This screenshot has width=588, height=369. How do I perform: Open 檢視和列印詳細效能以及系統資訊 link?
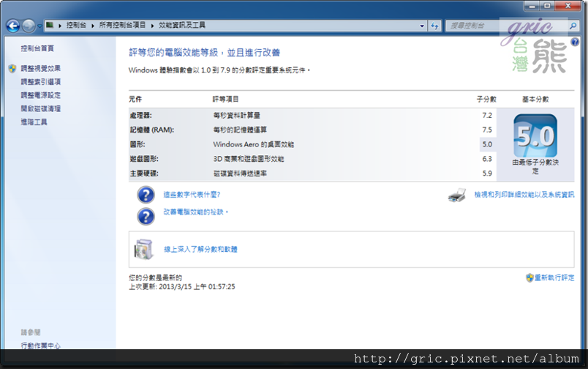pos(524,195)
